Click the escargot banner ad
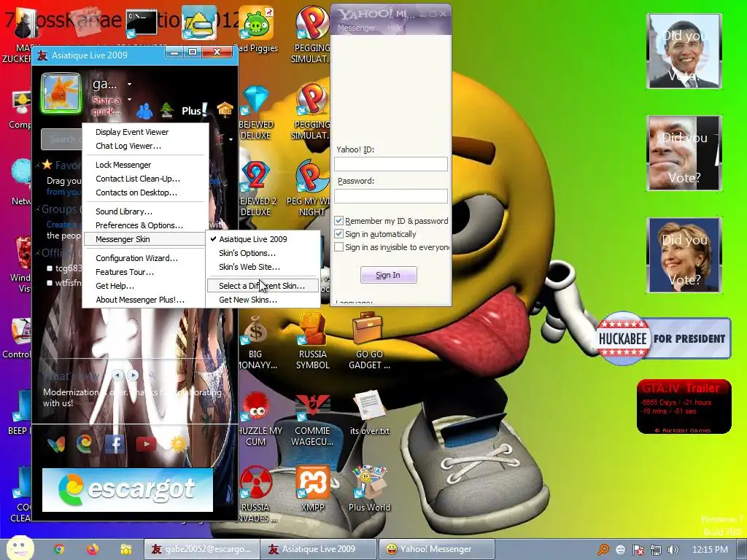This screenshot has width=747, height=560. (127, 490)
